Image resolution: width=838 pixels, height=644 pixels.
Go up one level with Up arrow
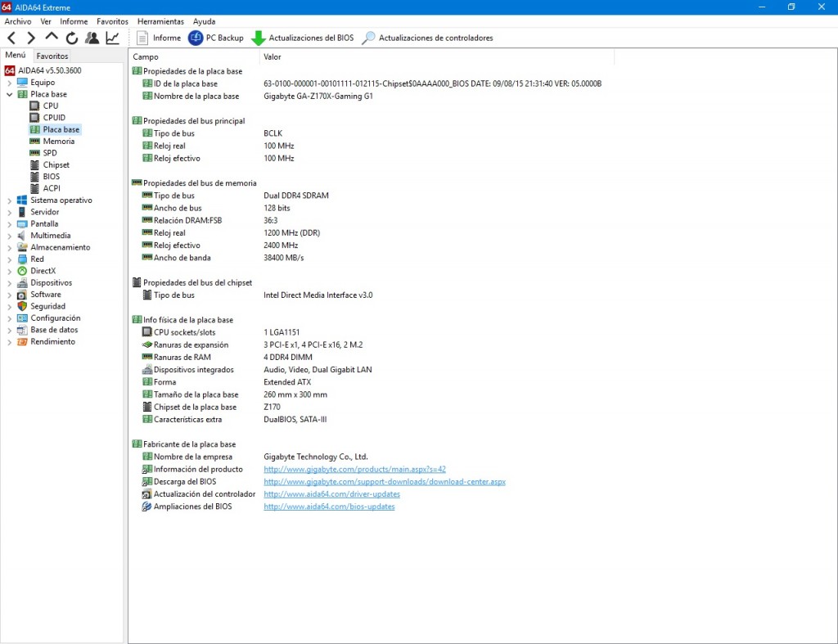click(52, 38)
